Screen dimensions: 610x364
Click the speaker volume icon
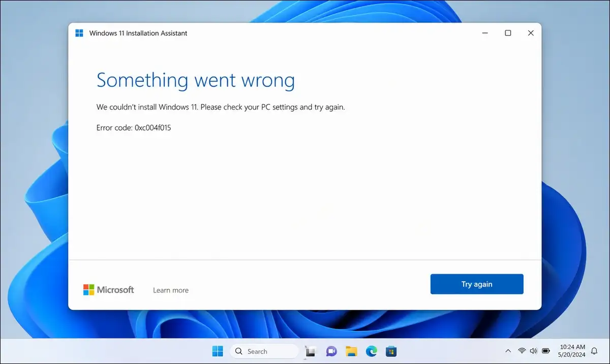click(534, 351)
